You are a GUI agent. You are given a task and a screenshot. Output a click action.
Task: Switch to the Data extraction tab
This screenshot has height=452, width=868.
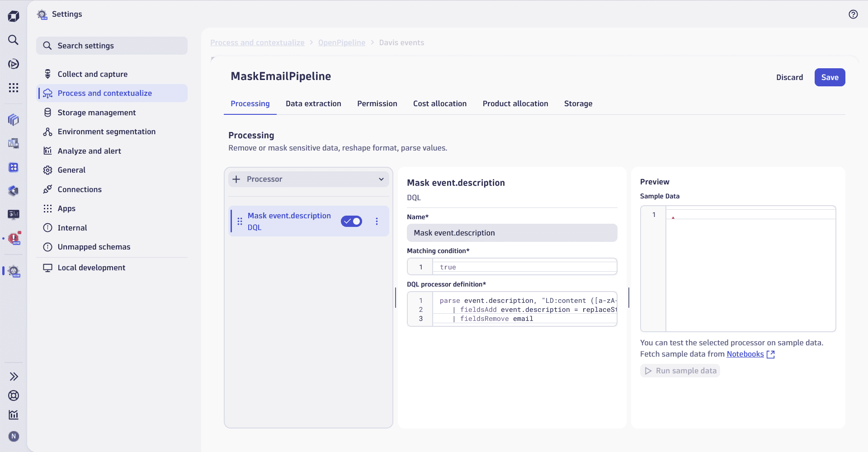pos(313,104)
